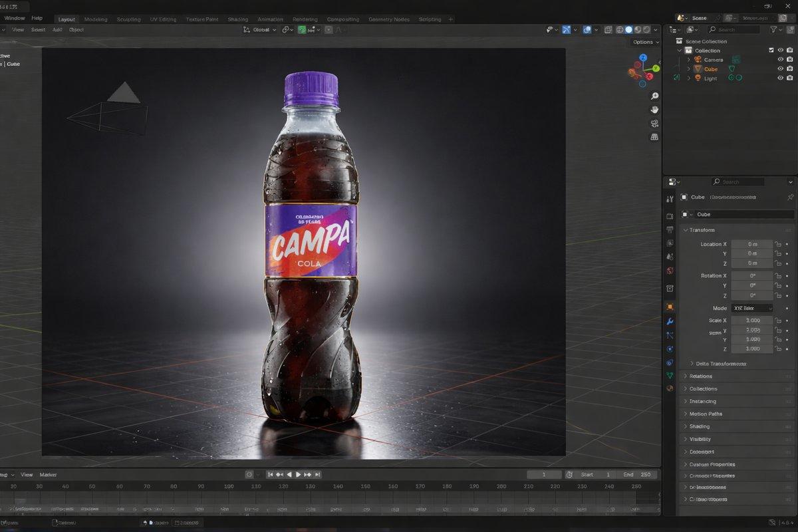Toggle viewport overlays
This screenshot has height=532, width=798.
pyautogui.click(x=587, y=29)
